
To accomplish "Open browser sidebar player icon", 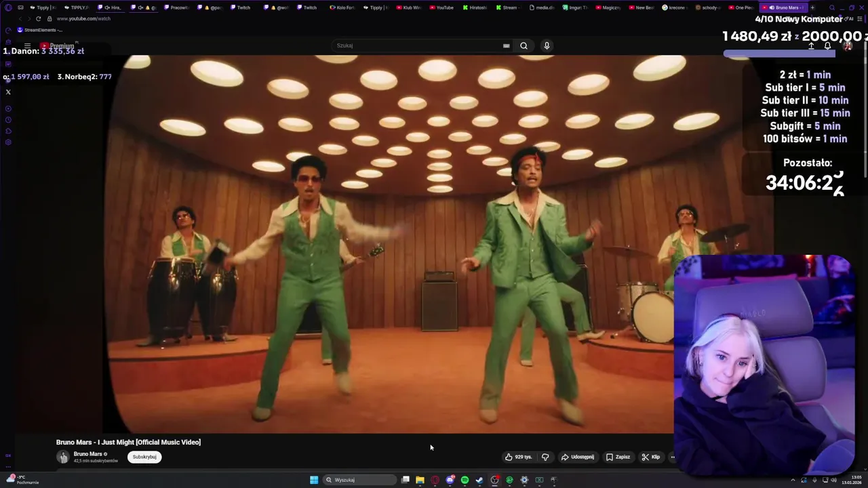I will pos(8,108).
